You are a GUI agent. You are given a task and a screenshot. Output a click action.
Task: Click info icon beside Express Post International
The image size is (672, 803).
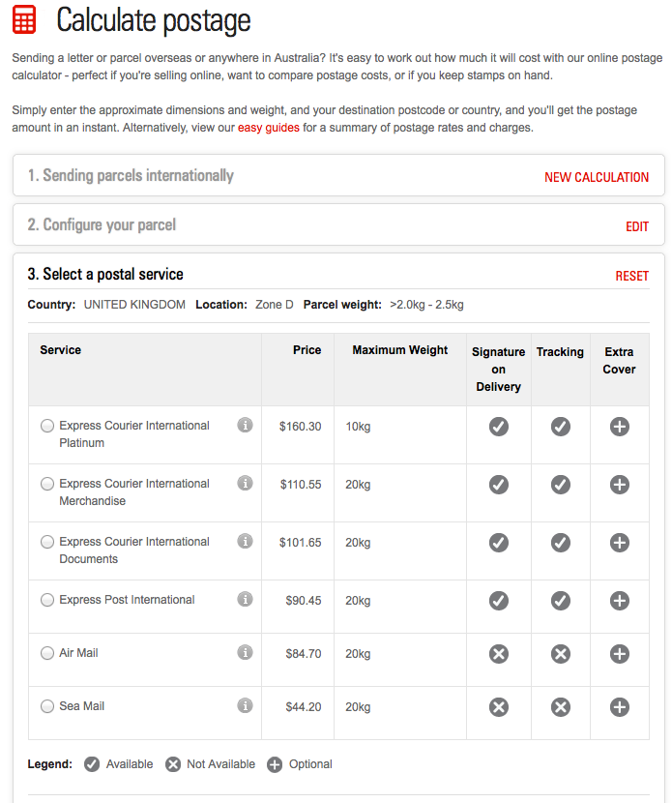click(x=246, y=599)
